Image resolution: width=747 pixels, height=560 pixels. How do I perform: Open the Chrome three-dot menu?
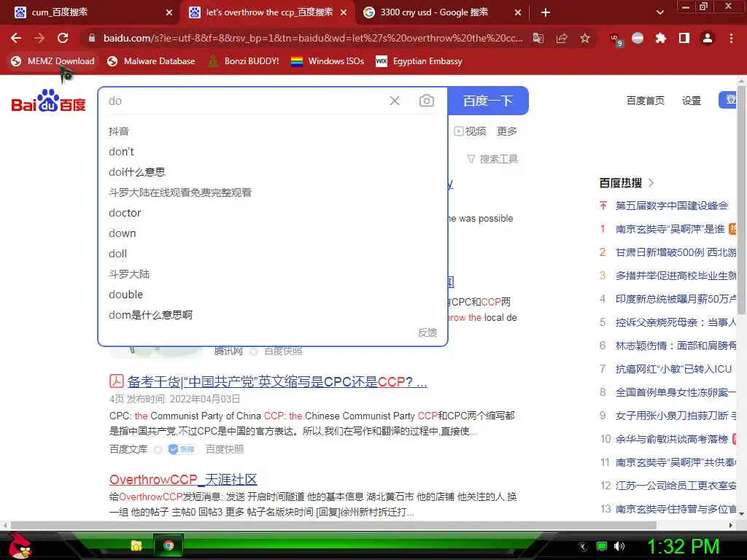pos(731,38)
